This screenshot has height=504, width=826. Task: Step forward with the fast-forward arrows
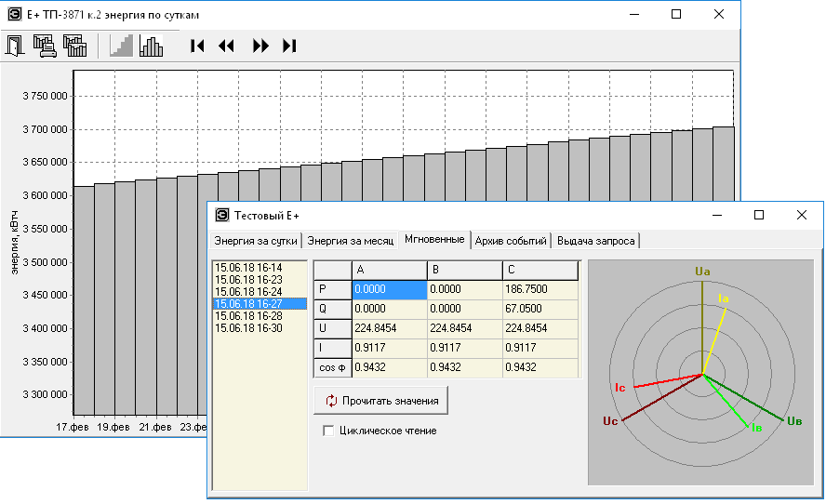[x=260, y=46]
